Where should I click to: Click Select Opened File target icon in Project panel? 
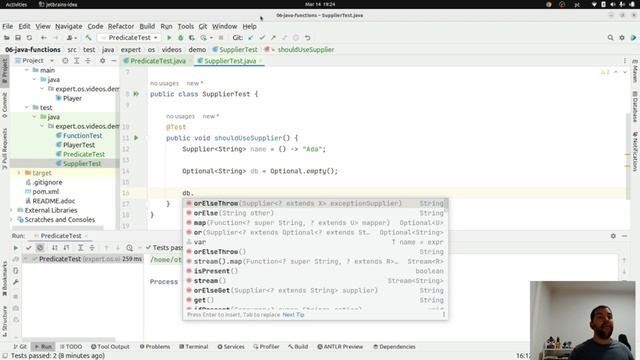(65, 60)
